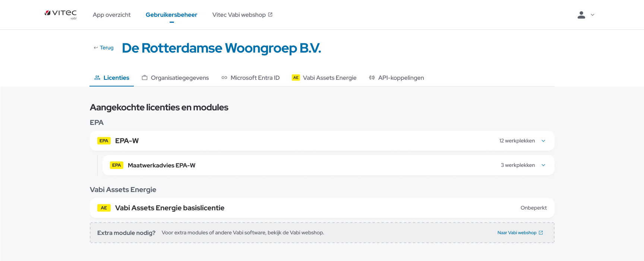Open the user account dropdown arrow
This screenshot has height=261, width=644.
tap(593, 15)
